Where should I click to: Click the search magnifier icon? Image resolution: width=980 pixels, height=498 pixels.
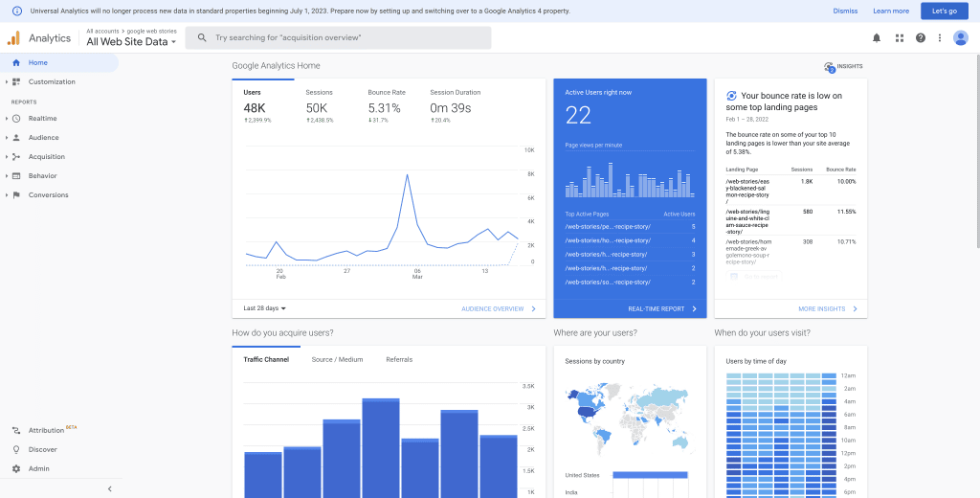pos(202,37)
